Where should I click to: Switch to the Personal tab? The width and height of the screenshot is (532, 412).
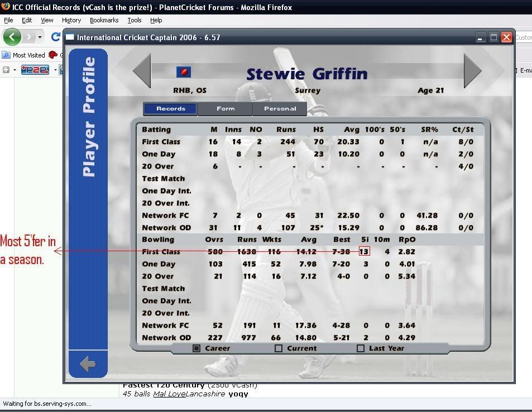280,109
